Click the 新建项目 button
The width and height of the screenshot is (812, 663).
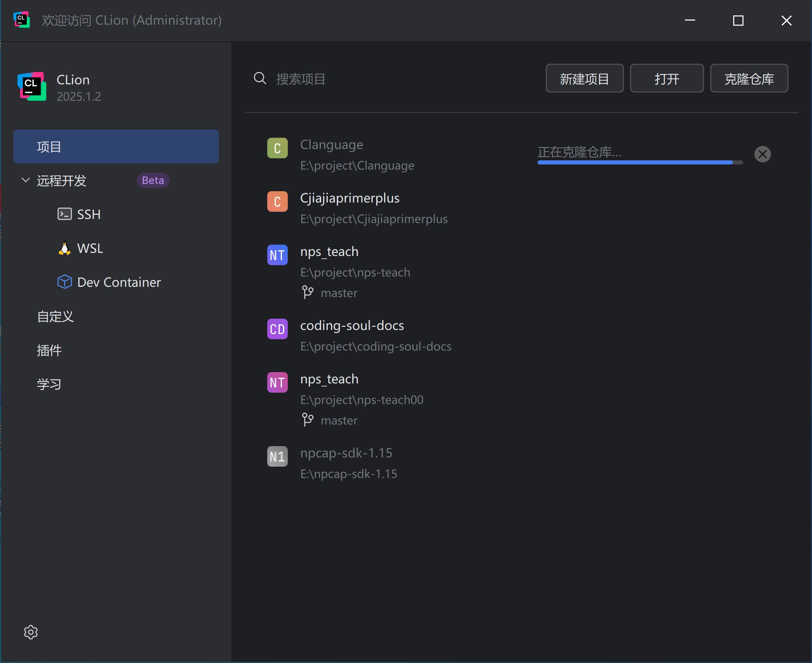coord(585,78)
